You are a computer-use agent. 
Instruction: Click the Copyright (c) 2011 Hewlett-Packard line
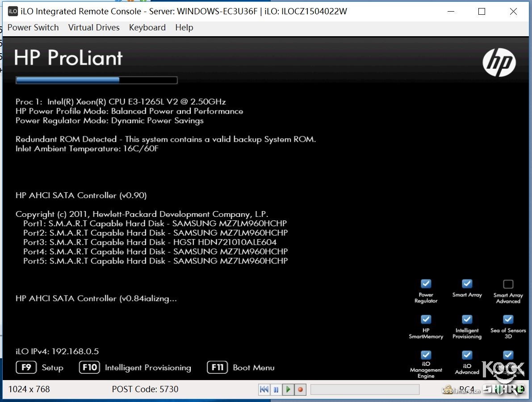142,214
